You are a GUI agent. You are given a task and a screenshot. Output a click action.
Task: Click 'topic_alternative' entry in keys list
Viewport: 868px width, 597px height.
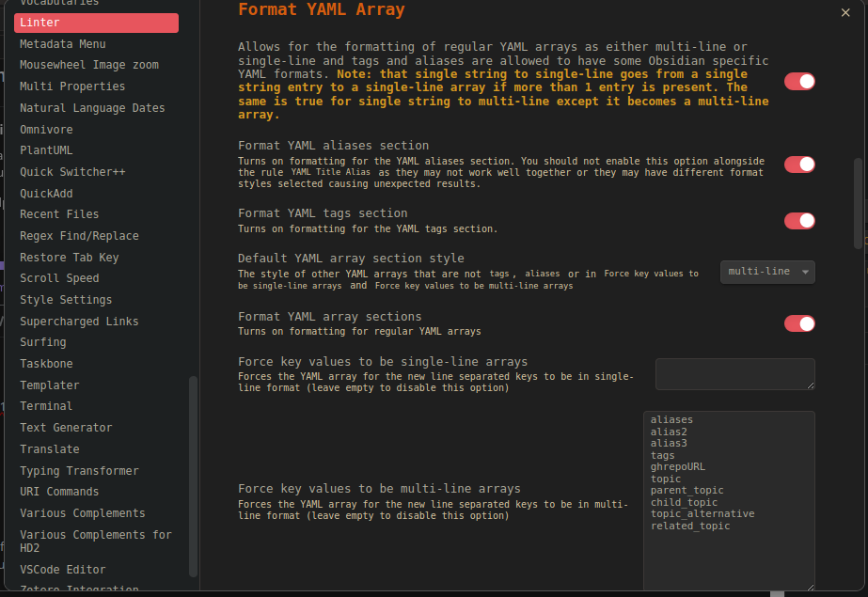[x=702, y=514]
